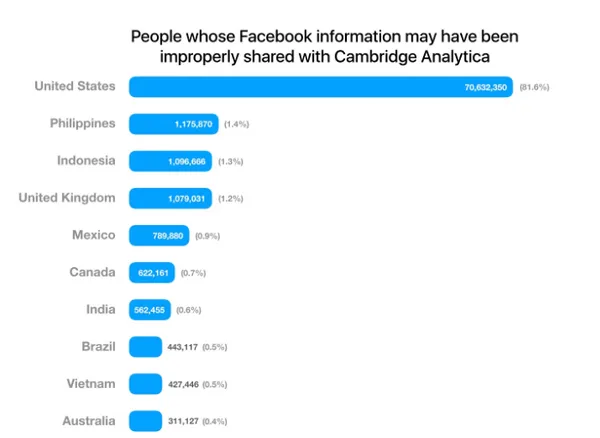Image resolution: width=600 pixels, height=438 pixels.
Task: Select the 443,117 value next to Brazil
Action: tap(188, 347)
